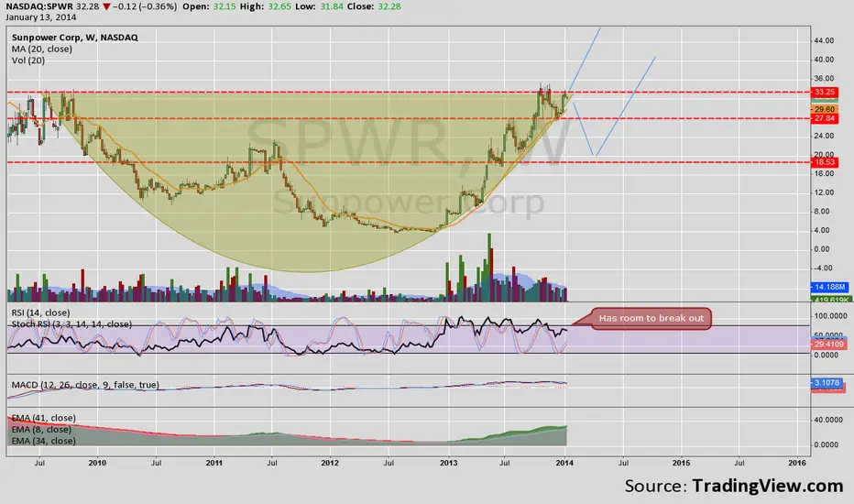Select the Sunpower Corp, W, NASDAQ legend

tap(75, 38)
